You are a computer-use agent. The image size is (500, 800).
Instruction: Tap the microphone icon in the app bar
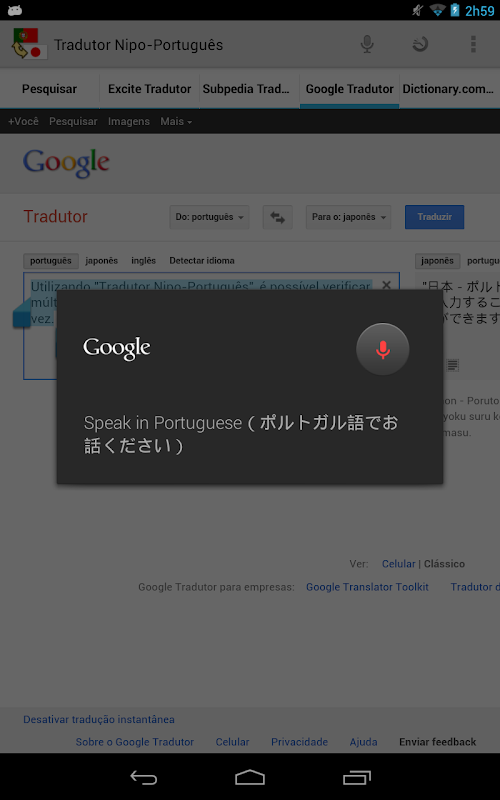coord(367,44)
